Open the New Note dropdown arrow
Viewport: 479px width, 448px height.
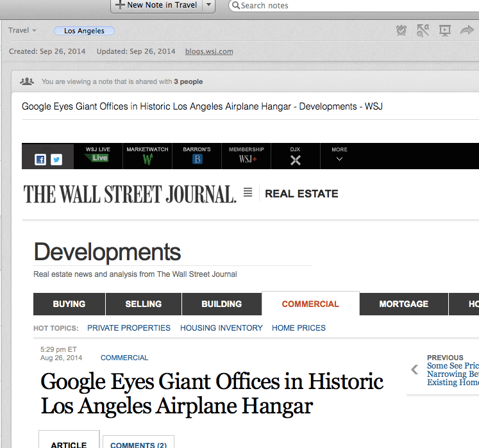[x=208, y=5]
